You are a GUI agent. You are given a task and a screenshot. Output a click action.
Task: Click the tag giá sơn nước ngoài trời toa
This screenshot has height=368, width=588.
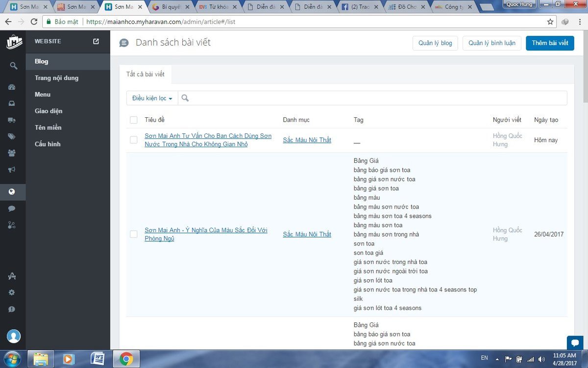(x=391, y=271)
